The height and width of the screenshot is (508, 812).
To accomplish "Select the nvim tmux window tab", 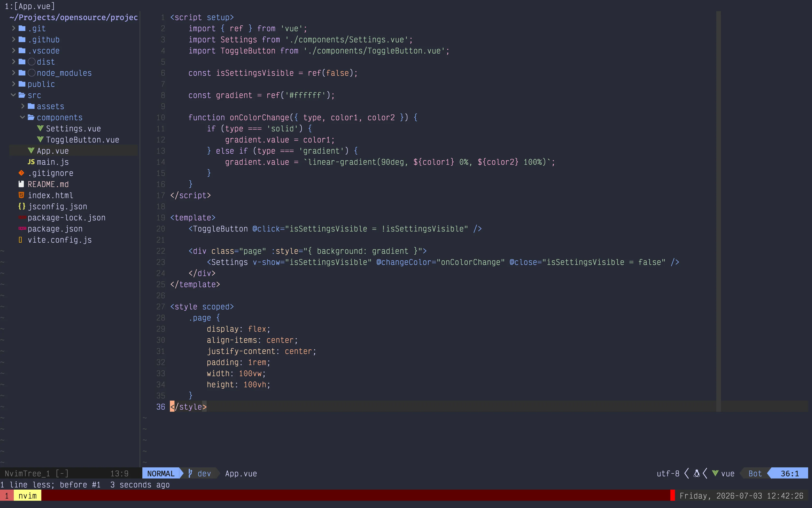I will pos(28,496).
